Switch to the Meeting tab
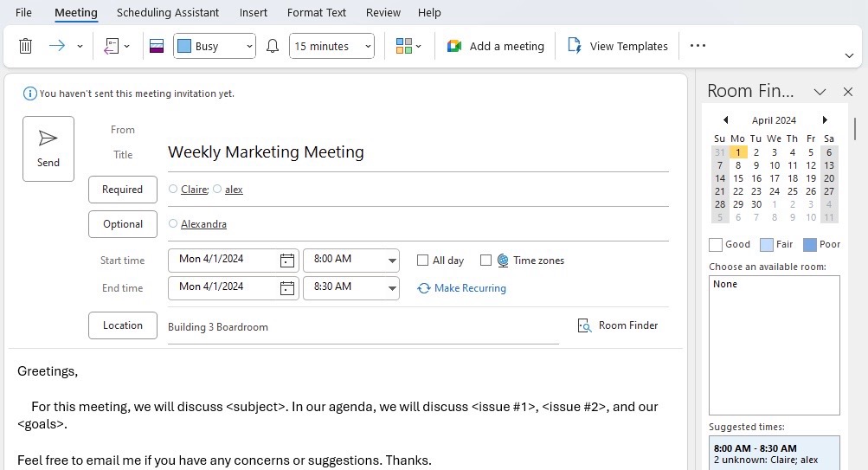Image resolution: width=868 pixels, height=470 pixels. tap(76, 12)
